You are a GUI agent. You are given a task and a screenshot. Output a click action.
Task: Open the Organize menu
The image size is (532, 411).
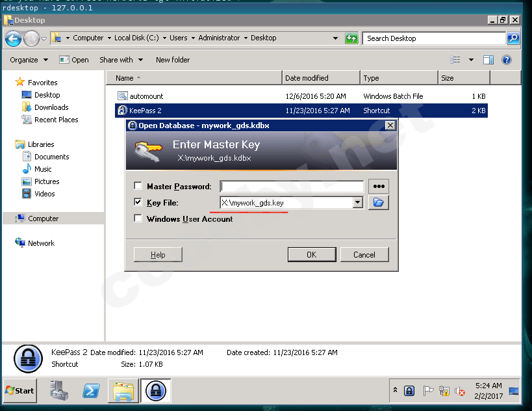[x=29, y=60]
